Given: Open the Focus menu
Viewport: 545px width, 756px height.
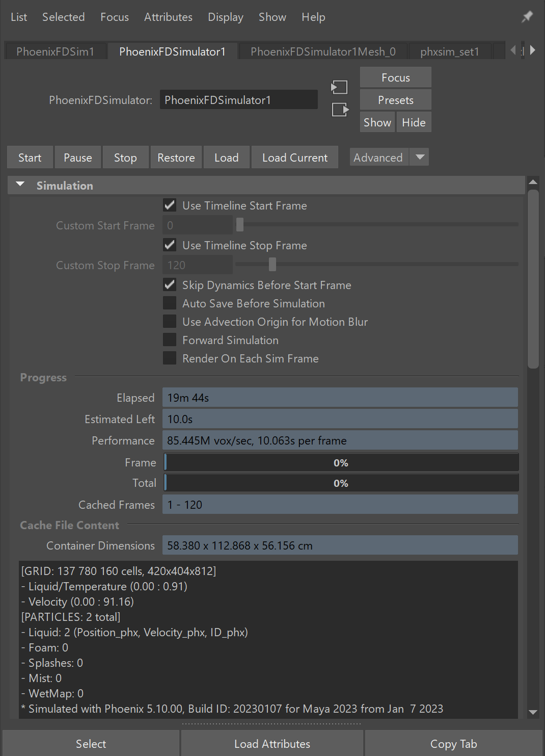Looking at the screenshot, I should (x=115, y=17).
